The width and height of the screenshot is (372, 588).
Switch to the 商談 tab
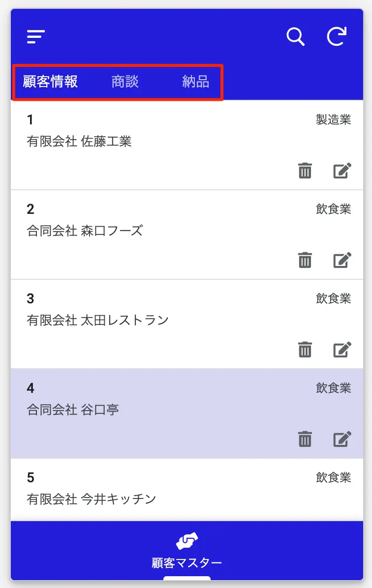point(125,82)
